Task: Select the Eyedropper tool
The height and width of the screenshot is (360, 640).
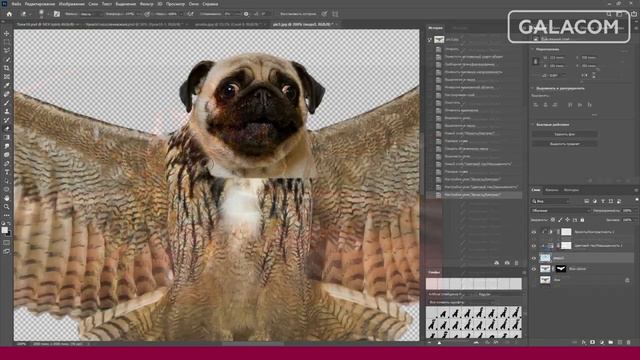Action: [7, 85]
